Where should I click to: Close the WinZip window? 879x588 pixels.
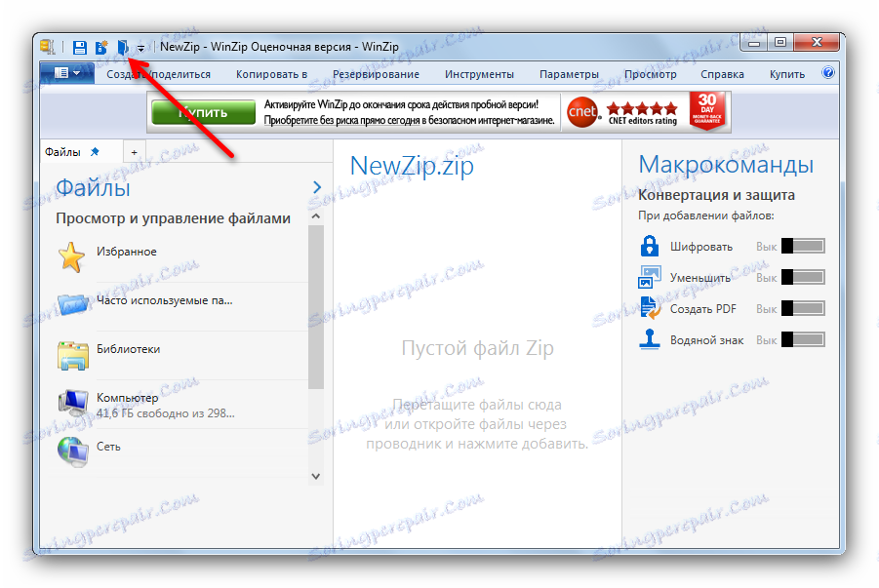pyautogui.click(x=817, y=43)
